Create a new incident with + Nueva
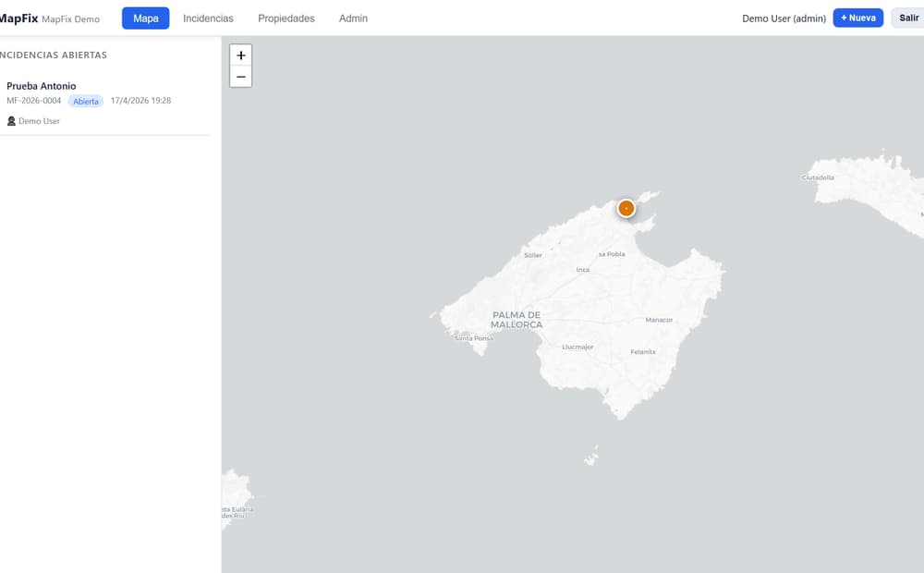The image size is (924, 573). (857, 18)
